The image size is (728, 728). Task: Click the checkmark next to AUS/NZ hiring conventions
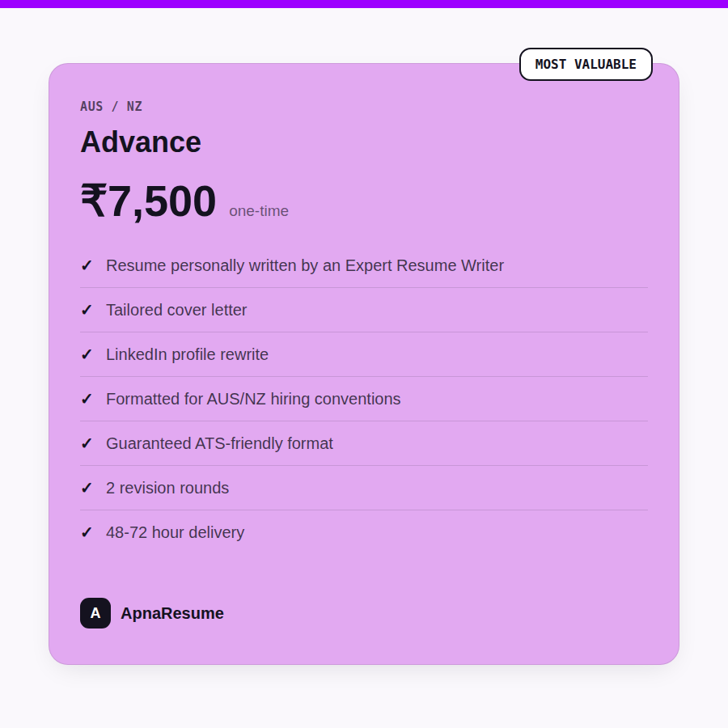[x=87, y=400]
